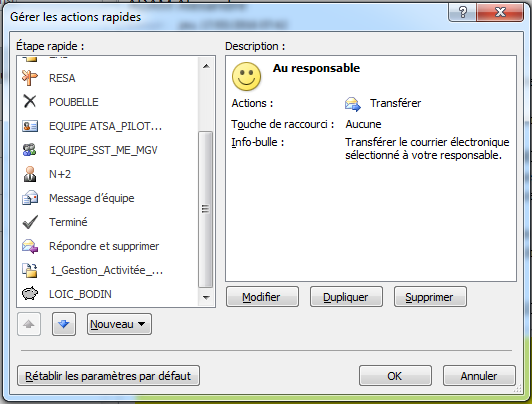532x404 pixels.
Task: Open the Nouveau dropdown menu
Action: click(x=119, y=324)
